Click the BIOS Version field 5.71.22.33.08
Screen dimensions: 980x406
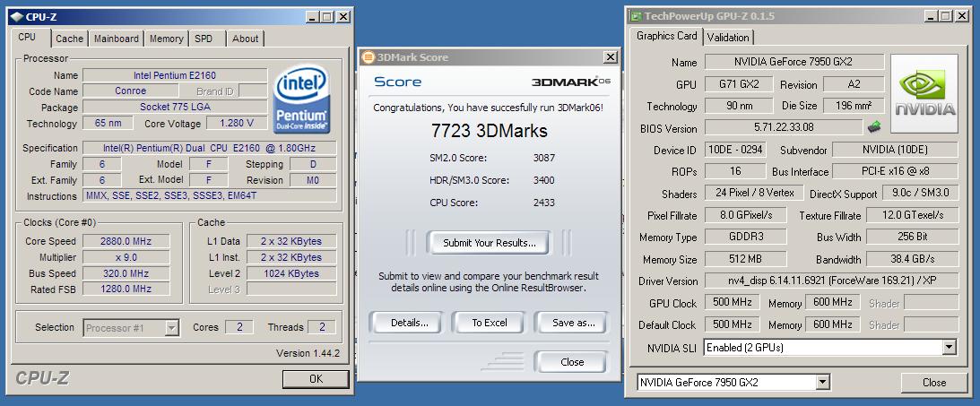(x=784, y=127)
